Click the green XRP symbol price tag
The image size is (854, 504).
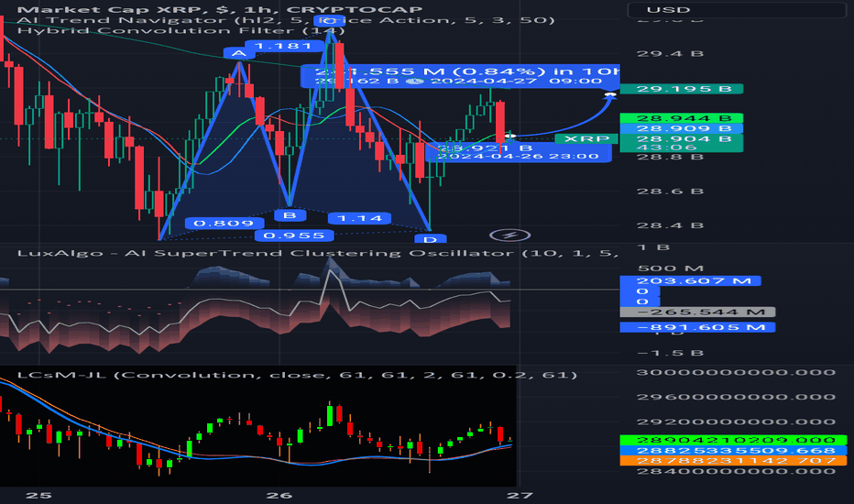pos(586,139)
